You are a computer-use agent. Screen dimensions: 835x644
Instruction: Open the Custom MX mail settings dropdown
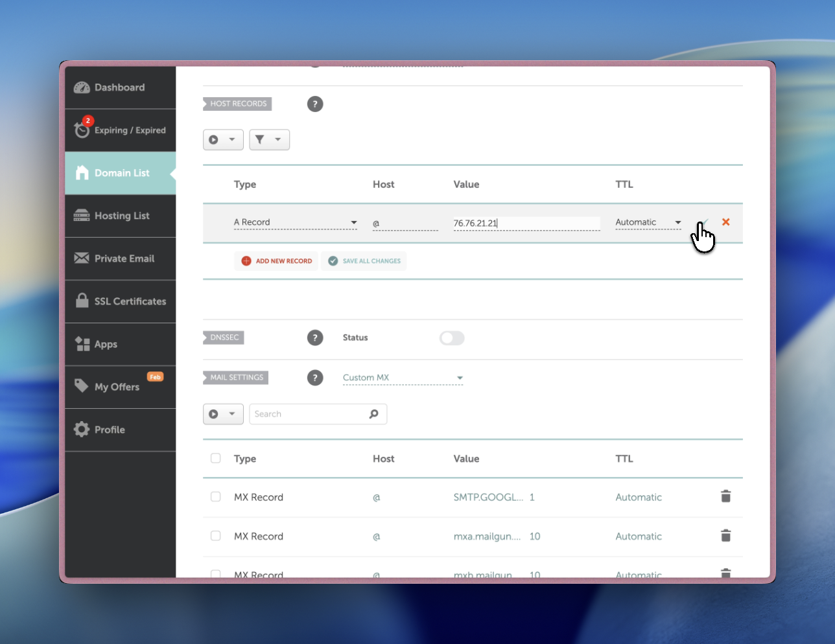(x=402, y=377)
